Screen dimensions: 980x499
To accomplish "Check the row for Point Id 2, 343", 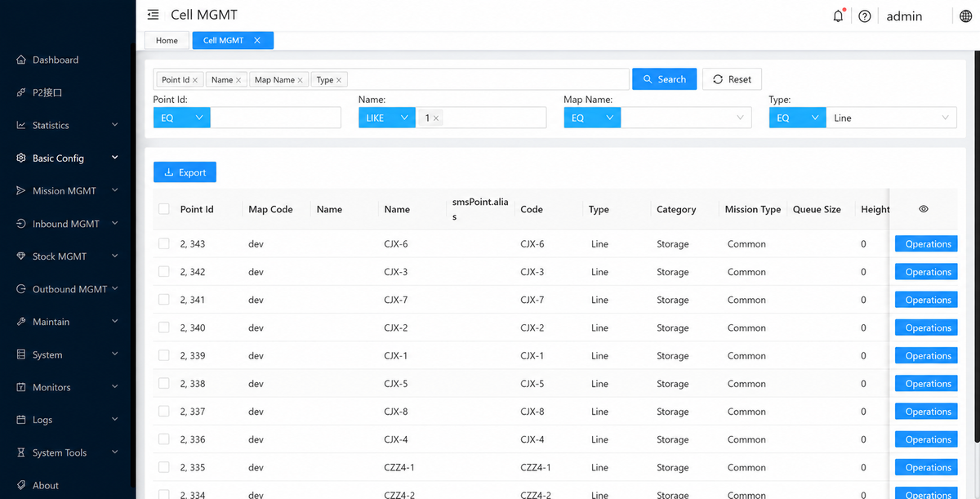I will tap(164, 243).
